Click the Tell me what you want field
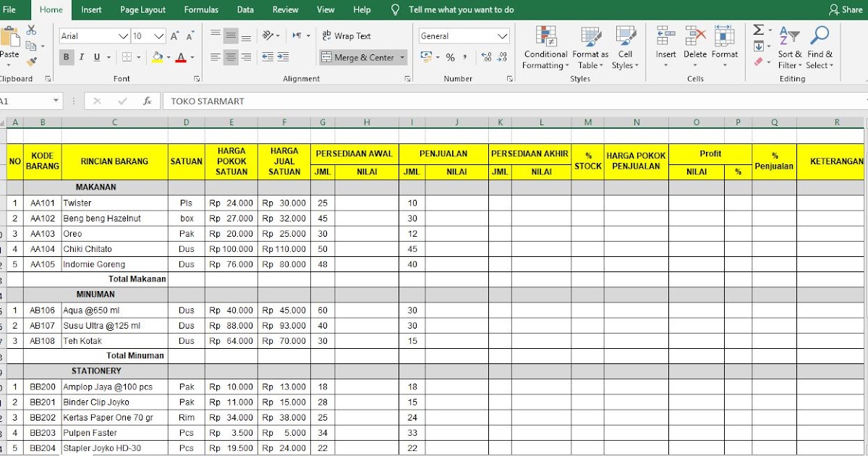Image resolution: width=868 pixels, height=456 pixels. [461, 9]
